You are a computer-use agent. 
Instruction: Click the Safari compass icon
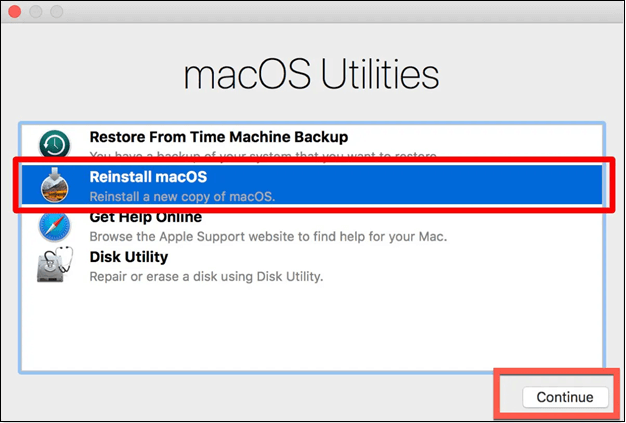54,226
